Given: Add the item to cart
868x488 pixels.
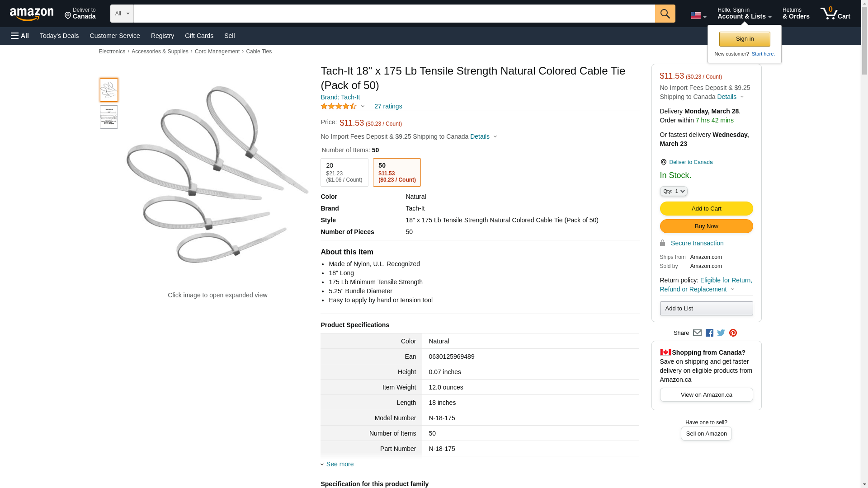Looking at the screenshot, I should tap(707, 209).
